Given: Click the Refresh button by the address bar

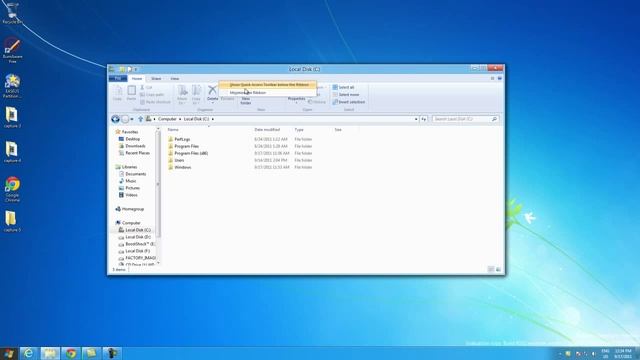Looking at the screenshot, I should tap(424, 119).
